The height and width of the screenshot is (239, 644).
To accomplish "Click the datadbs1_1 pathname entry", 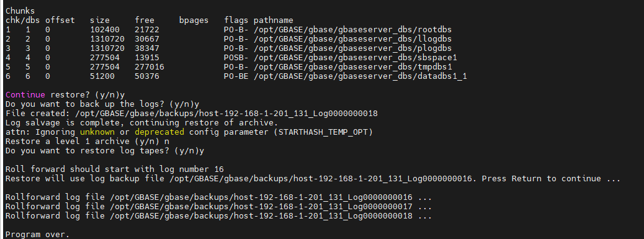I will [360, 76].
